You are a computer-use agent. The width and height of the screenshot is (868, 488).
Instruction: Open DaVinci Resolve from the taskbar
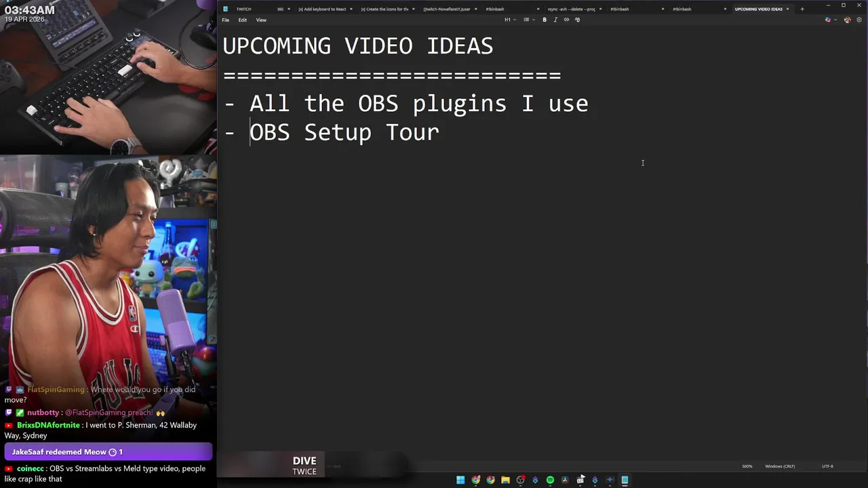(x=565, y=480)
